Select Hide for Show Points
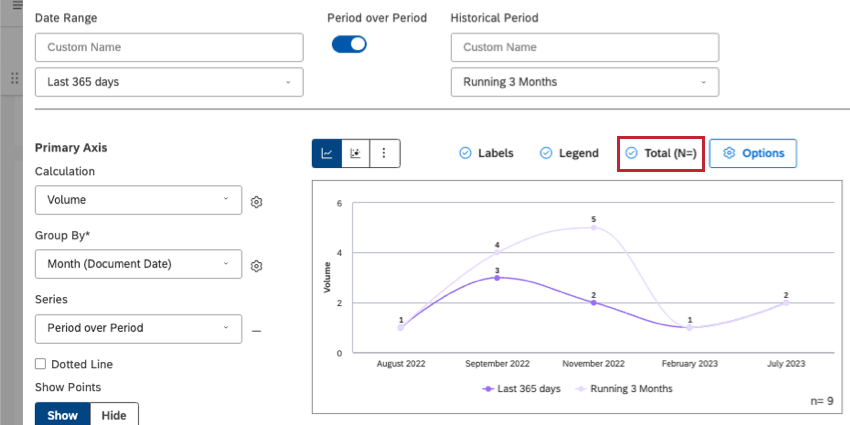This screenshot has width=850, height=425. (x=114, y=415)
